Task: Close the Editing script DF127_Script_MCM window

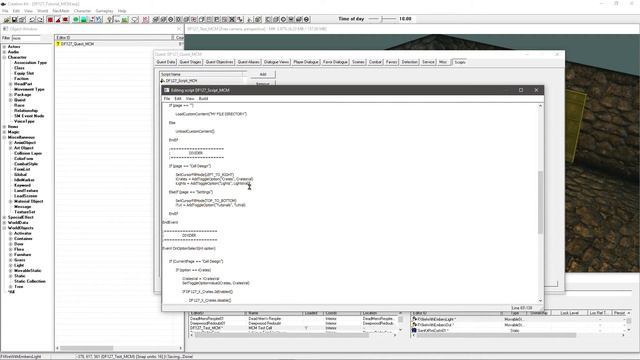Action: tap(536, 90)
